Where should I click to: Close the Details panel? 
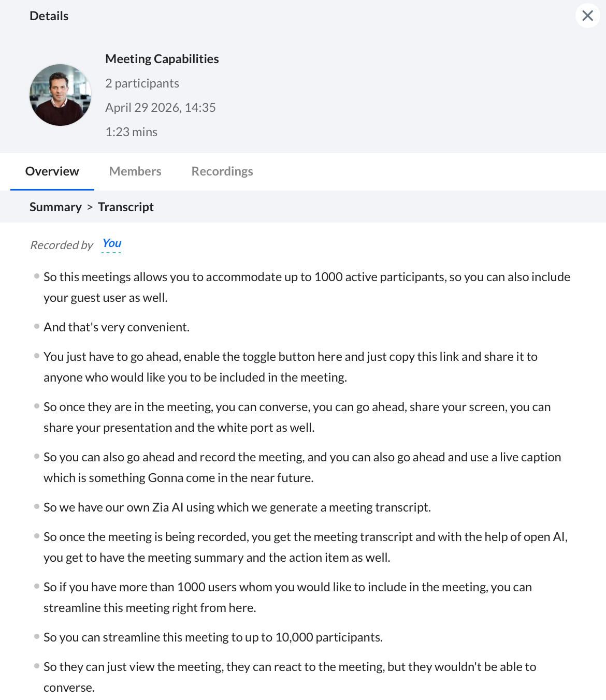[587, 16]
